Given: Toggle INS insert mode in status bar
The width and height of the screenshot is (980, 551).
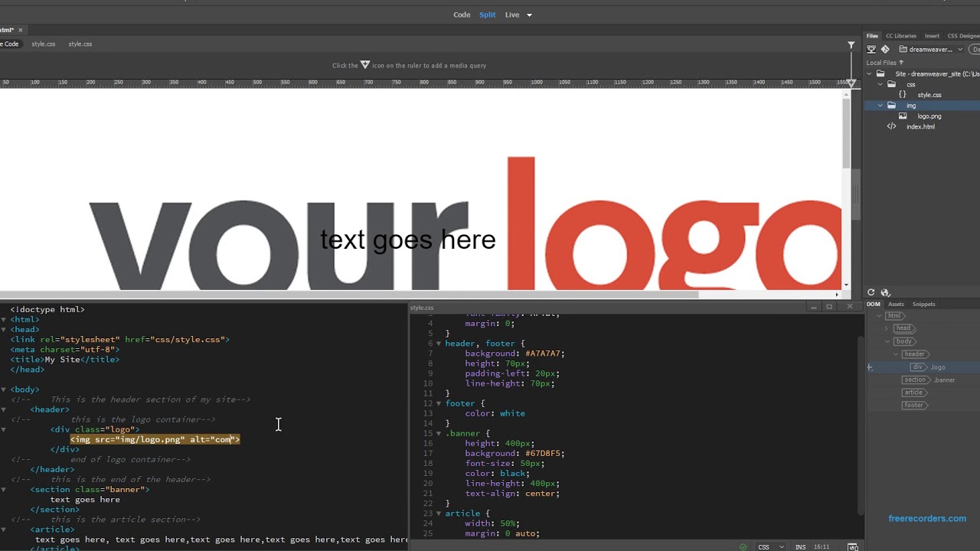Looking at the screenshot, I should 800,547.
